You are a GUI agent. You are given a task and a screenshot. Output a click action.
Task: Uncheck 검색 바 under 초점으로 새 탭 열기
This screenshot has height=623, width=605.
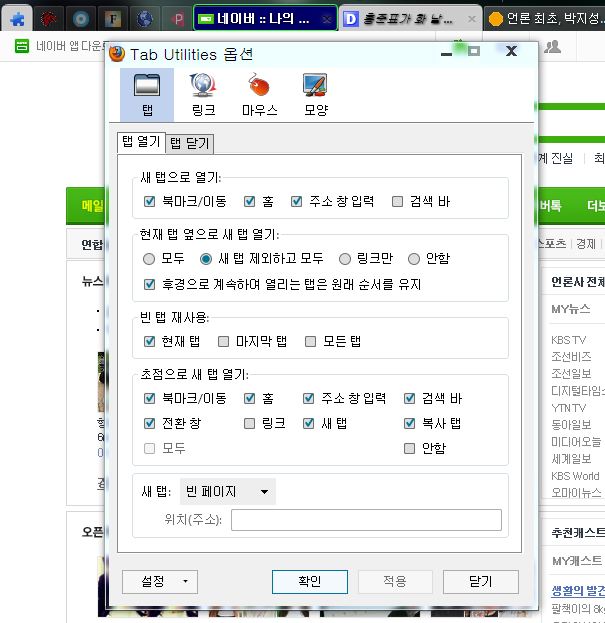410,398
